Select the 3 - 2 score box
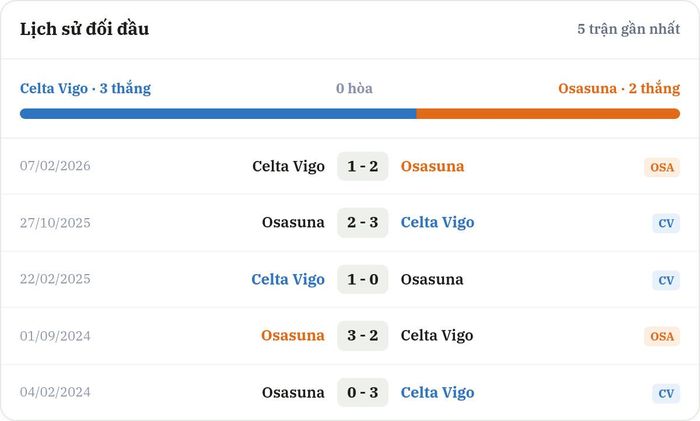 [x=362, y=335]
